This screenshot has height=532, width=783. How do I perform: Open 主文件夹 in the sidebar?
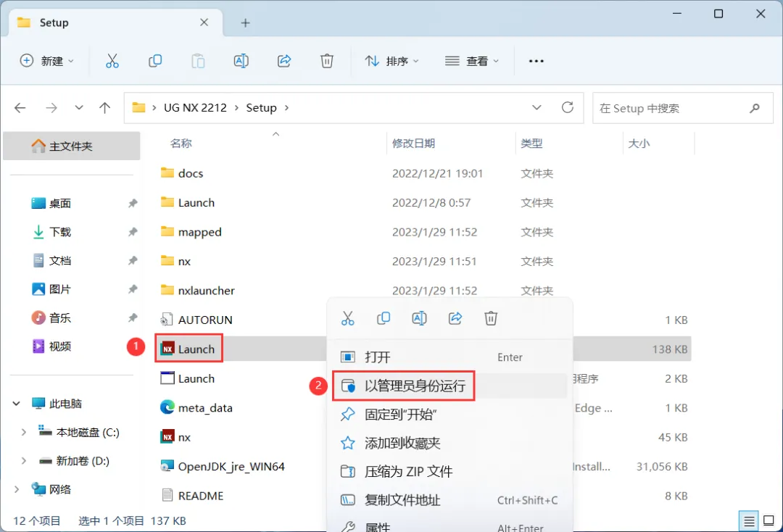[71, 146]
